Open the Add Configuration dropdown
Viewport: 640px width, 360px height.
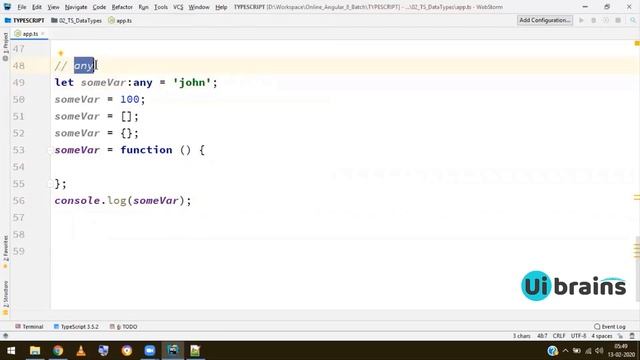click(544, 20)
